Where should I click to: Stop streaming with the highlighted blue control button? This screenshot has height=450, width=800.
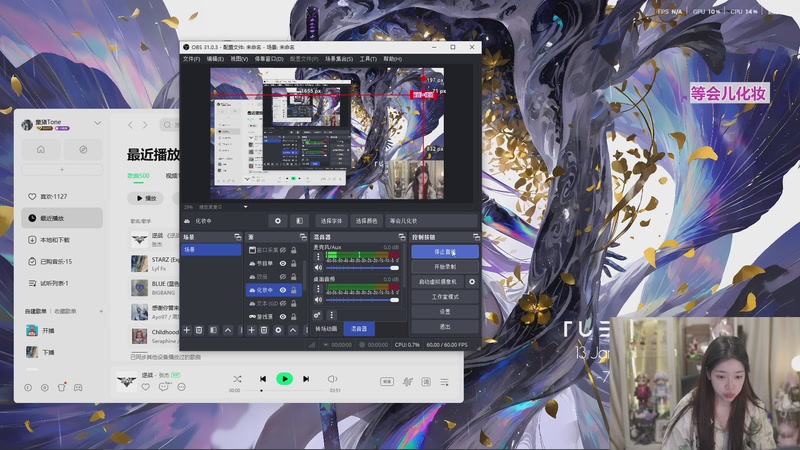(x=445, y=252)
